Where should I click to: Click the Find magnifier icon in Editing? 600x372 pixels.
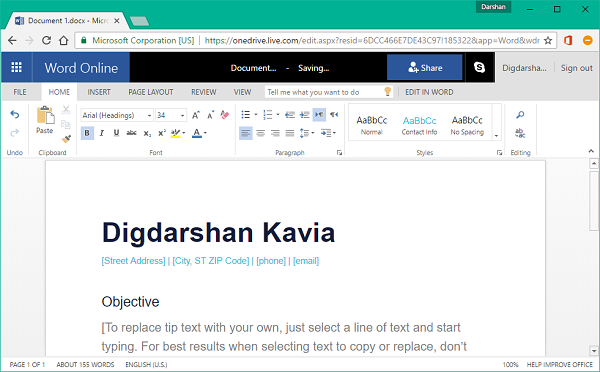(520, 114)
